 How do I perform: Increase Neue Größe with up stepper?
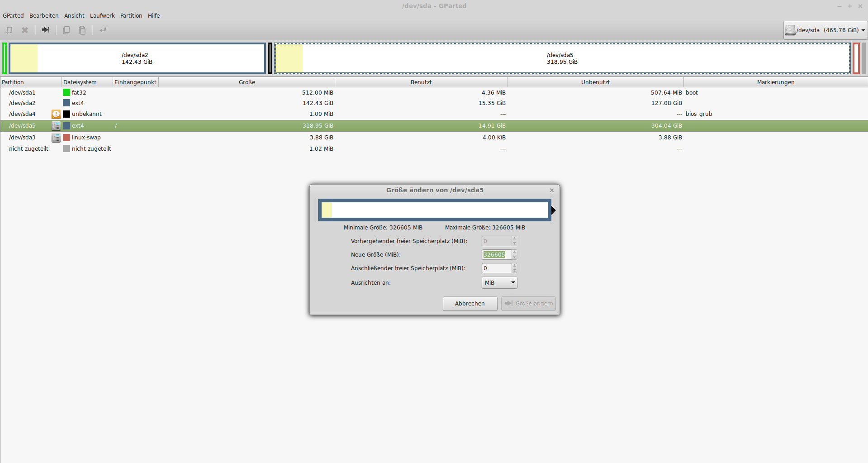point(514,252)
